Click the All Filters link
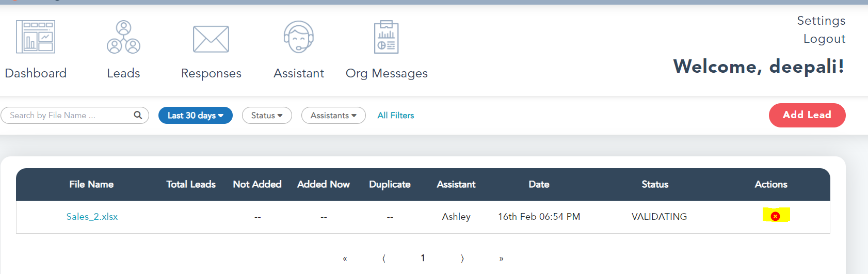 [x=396, y=116]
